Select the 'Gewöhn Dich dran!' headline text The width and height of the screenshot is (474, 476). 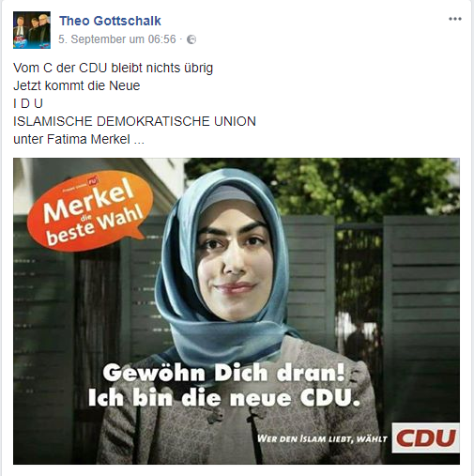coord(223,373)
